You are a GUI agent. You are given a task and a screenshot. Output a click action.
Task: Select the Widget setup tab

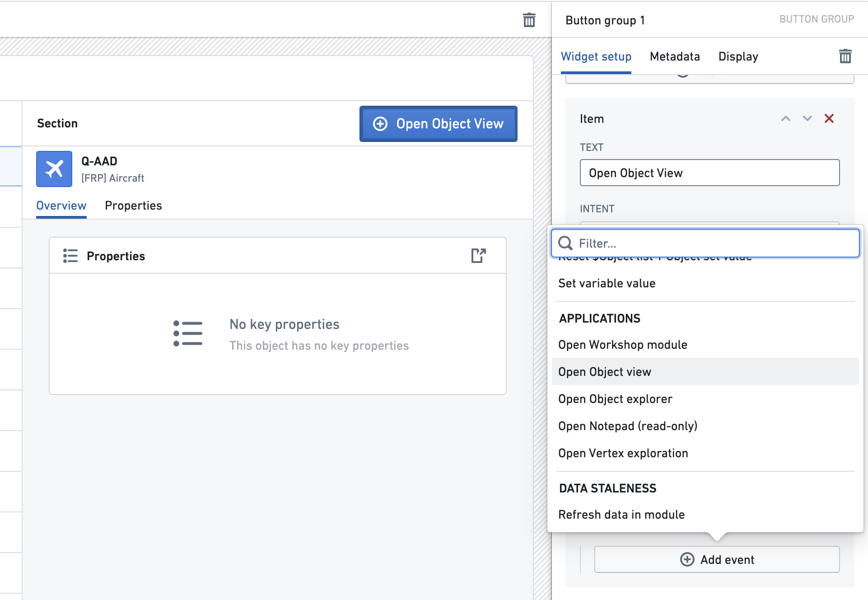pos(596,56)
